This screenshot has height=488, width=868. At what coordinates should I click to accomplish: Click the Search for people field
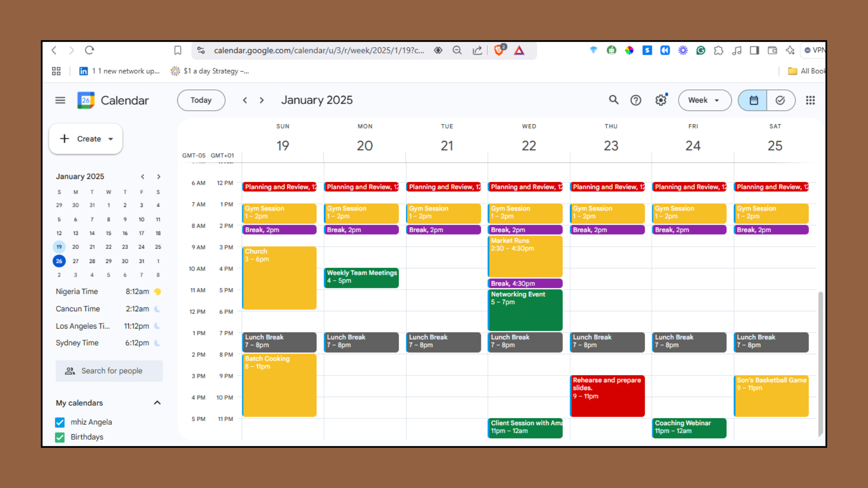[109, 371]
